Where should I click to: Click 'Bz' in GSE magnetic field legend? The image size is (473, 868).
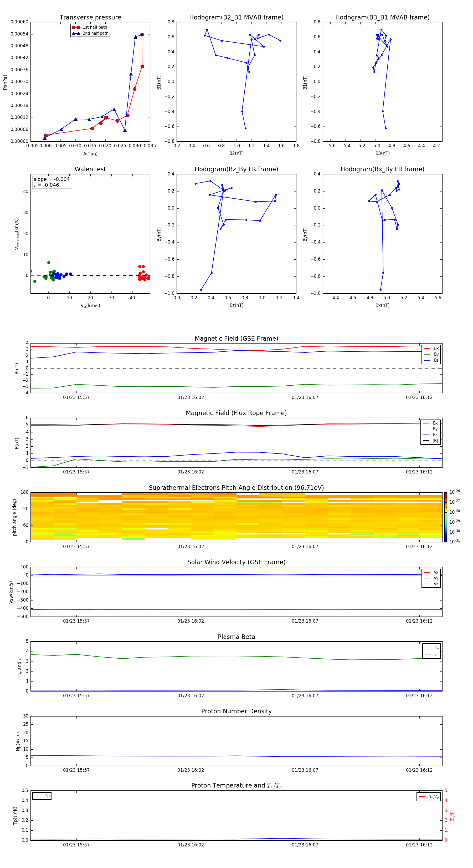pos(436,360)
